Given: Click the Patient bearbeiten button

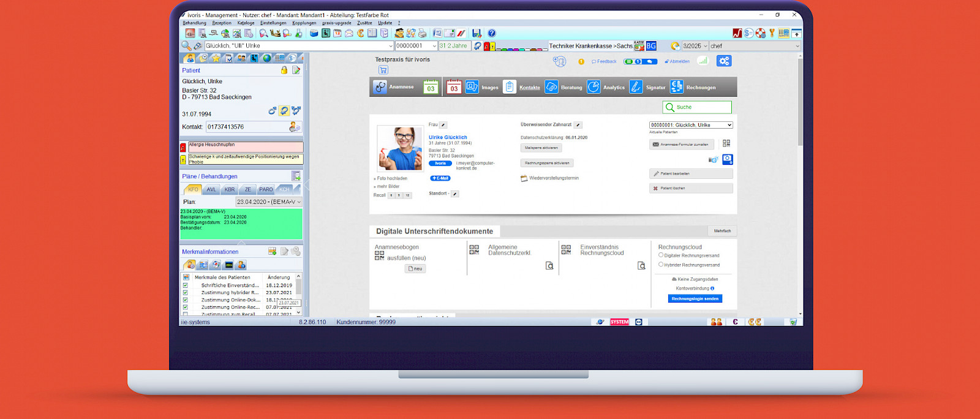Looking at the screenshot, I should (x=690, y=173).
